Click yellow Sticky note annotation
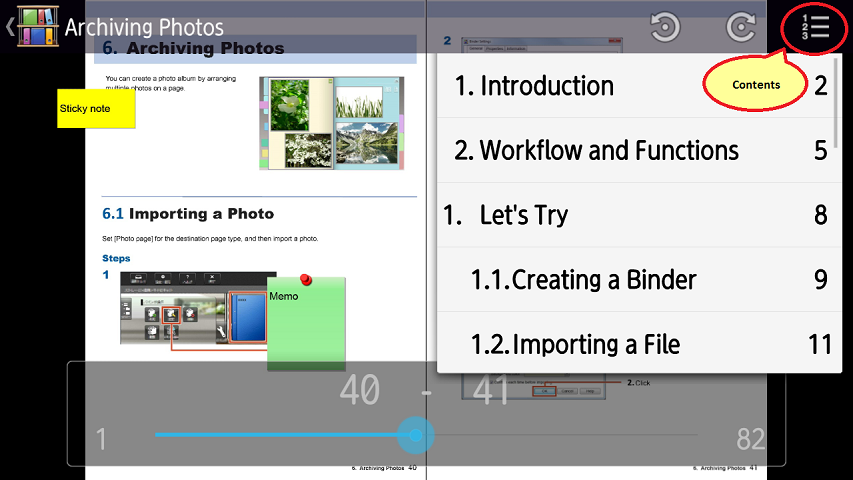This screenshot has width=853, height=480. tap(96, 108)
